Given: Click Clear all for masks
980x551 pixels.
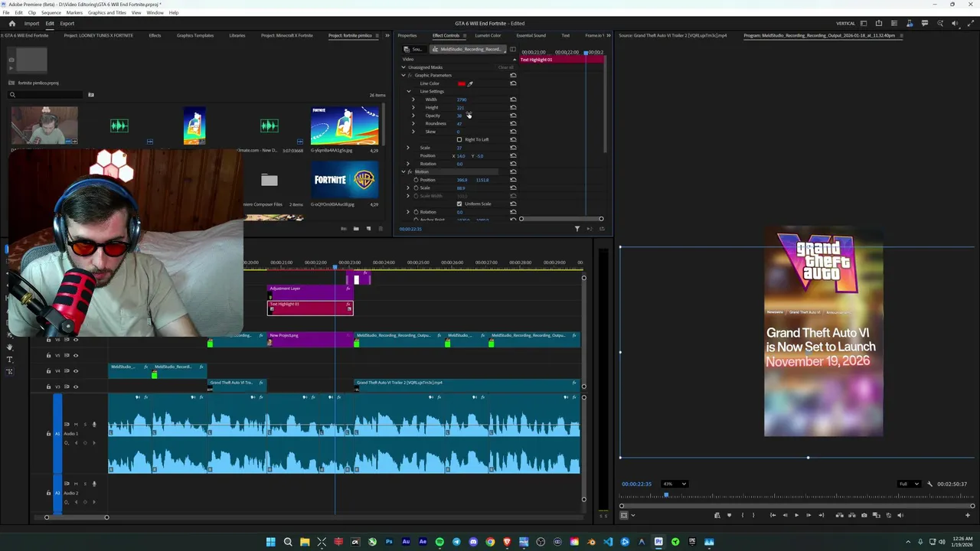Looking at the screenshot, I should 505,67.
